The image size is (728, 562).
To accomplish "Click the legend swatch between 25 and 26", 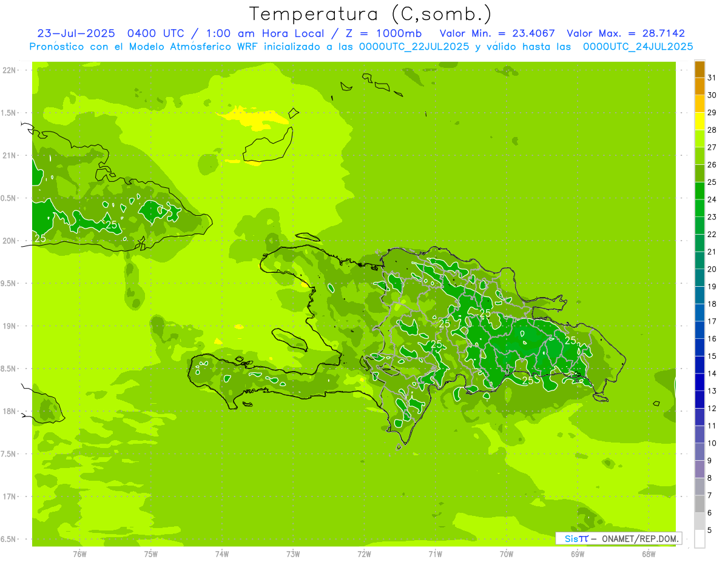I will [x=699, y=173].
